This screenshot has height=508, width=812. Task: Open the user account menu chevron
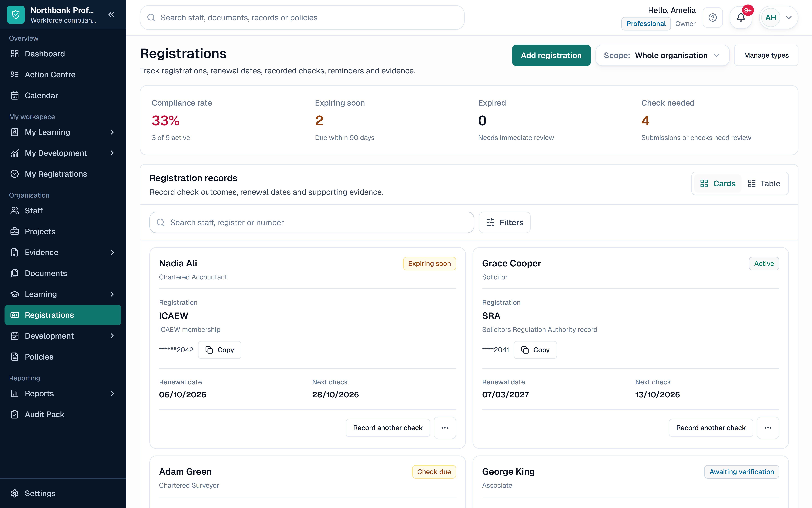coord(789,17)
